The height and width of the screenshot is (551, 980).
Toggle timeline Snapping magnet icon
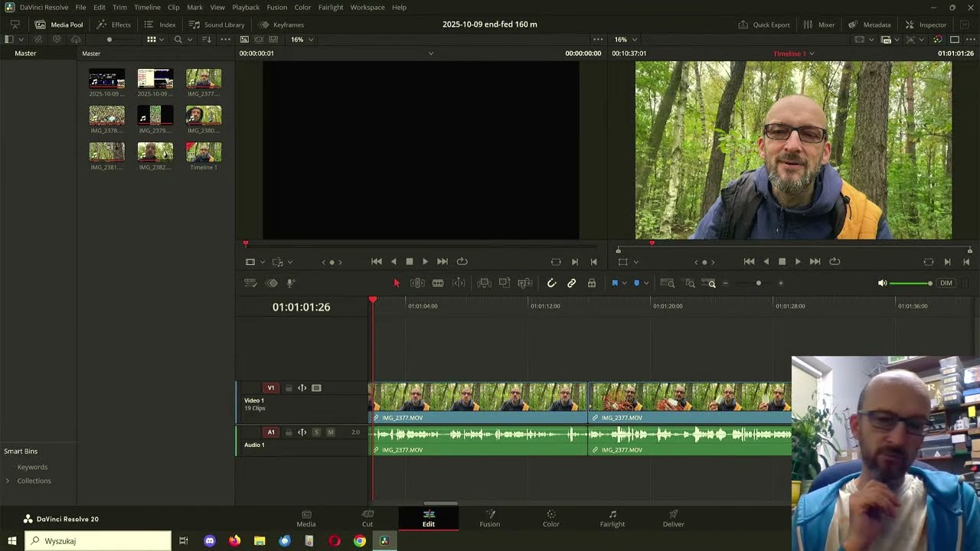click(551, 283)
